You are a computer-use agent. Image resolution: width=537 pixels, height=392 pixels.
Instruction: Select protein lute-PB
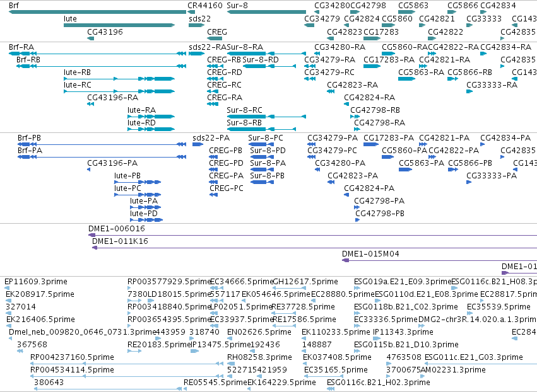tap(138, 182)
